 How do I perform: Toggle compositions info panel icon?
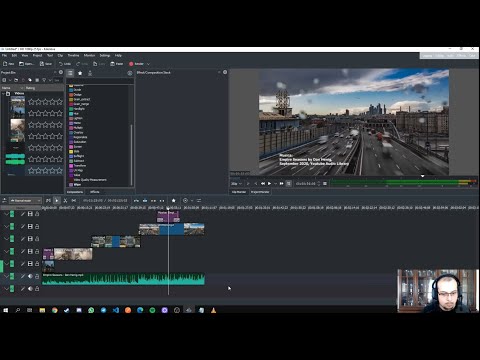130,73
